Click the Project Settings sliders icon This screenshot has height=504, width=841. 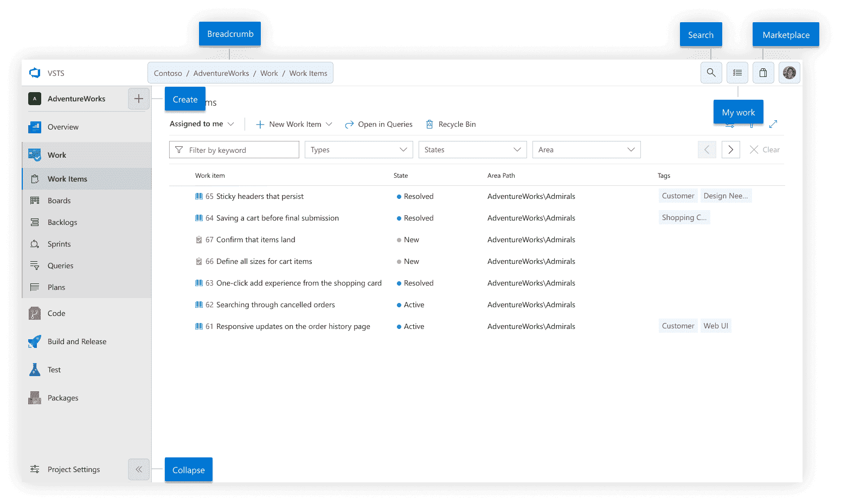coord(35,469)
